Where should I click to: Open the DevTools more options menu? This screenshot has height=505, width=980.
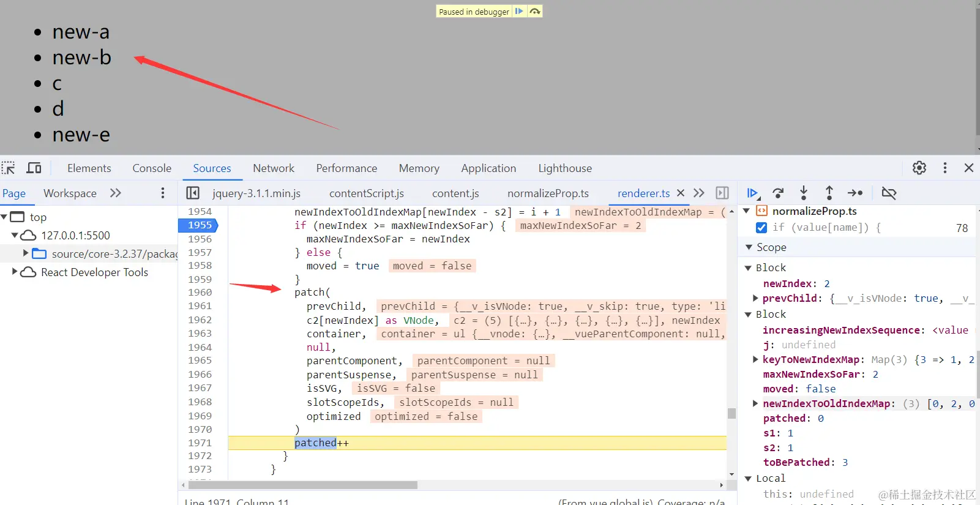(x=945, y=168)
